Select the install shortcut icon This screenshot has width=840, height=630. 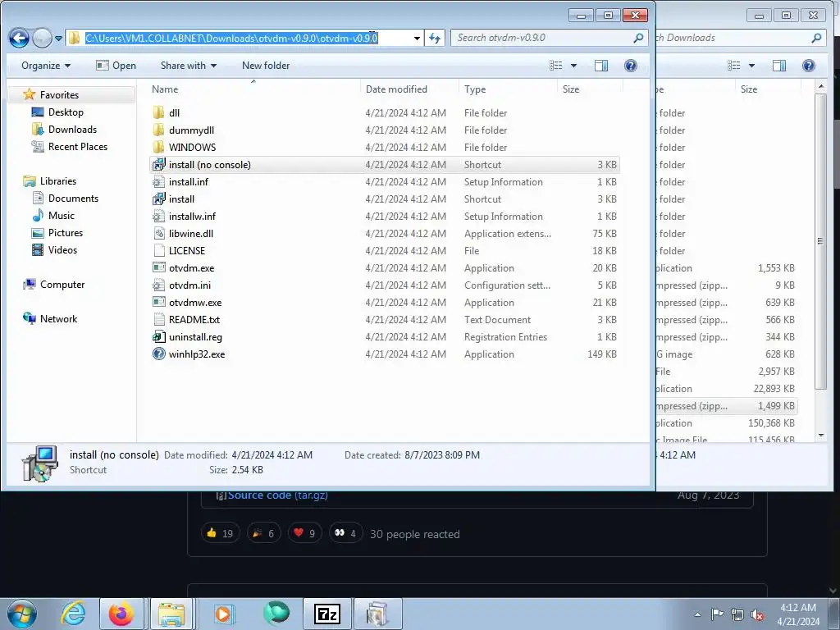point(158,199)
